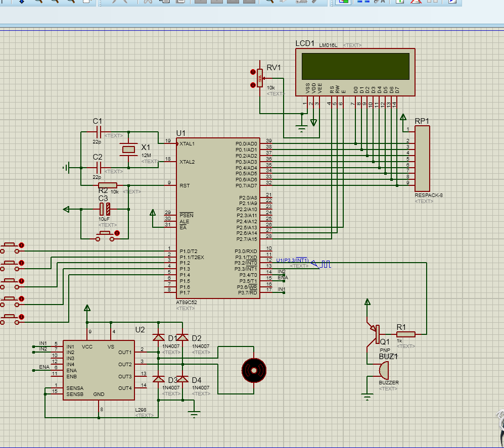Click the XTAL1 pin 19 on U1
This screenshot has height=448, width=504.
point(170,143)
